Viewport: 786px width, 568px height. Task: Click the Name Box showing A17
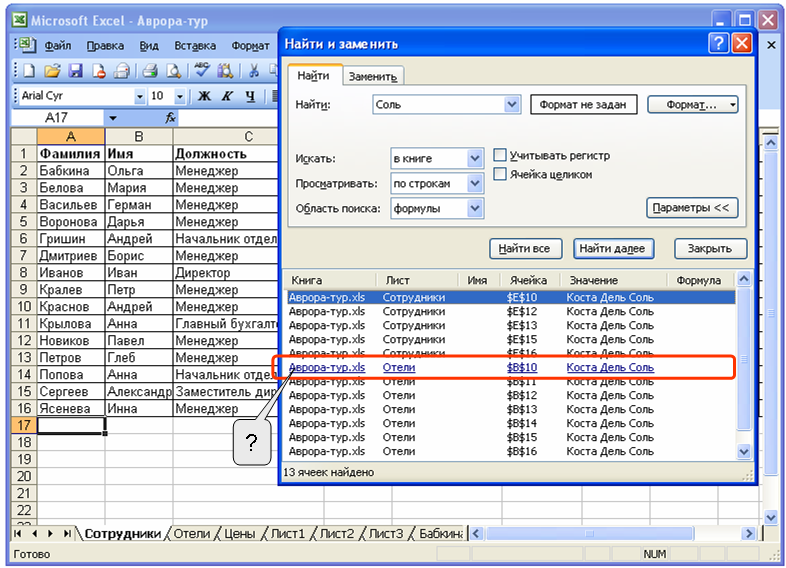click(x=57, y=118)
